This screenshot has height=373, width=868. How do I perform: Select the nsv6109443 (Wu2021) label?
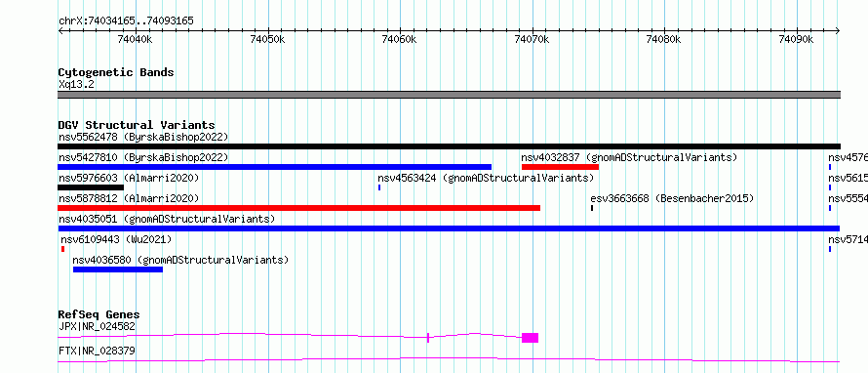pos(116,239)
